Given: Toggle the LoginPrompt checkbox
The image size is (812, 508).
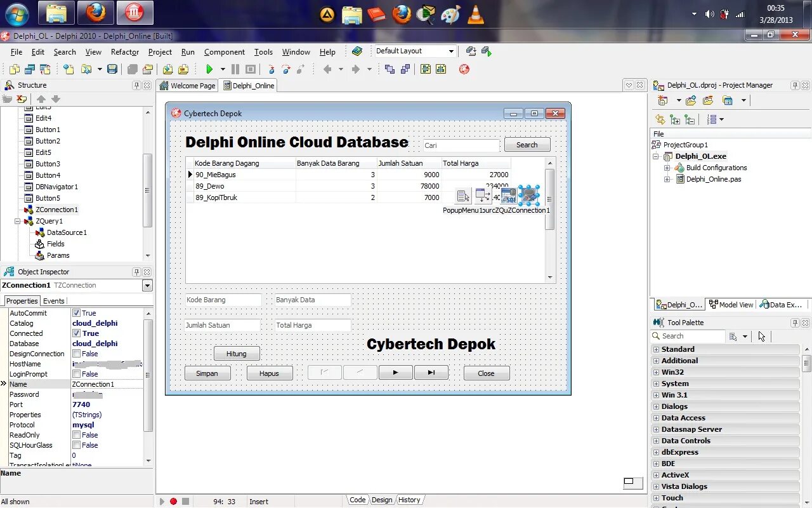Looking at the screenshot, I should tap(76, 374).
